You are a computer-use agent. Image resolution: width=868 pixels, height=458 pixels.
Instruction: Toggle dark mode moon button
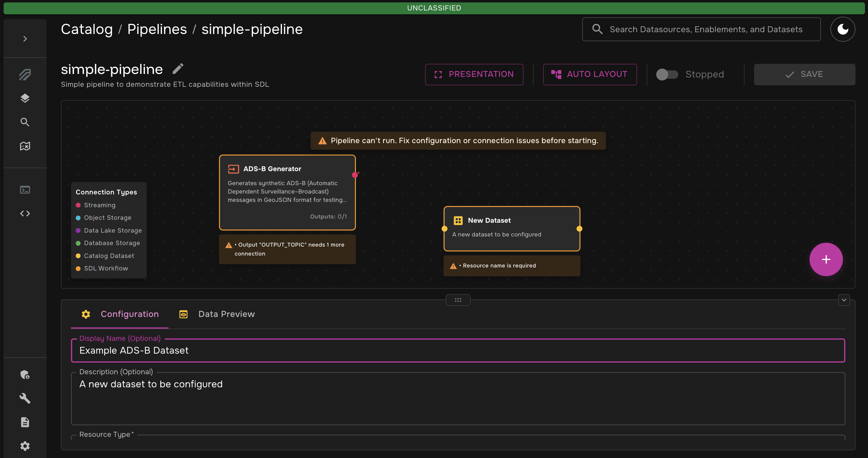843,29
